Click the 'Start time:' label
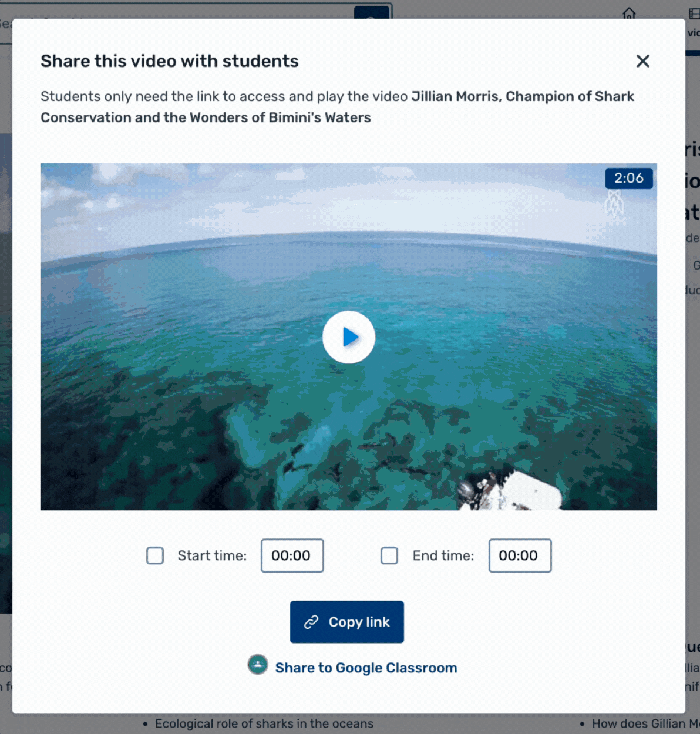The image size is (700, 734). [x=212, y=555]
